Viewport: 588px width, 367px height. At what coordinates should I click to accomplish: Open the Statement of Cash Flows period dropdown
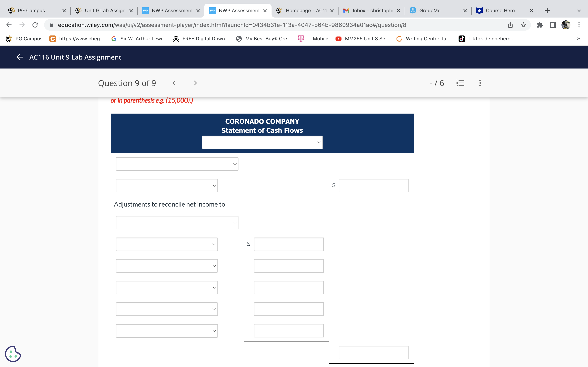[x=262, y=142]
